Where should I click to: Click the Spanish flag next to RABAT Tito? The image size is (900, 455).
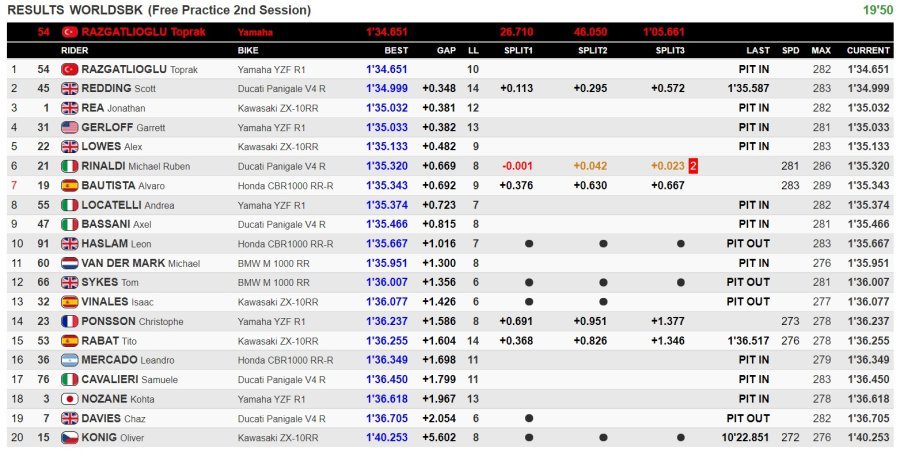click(69, 340)
